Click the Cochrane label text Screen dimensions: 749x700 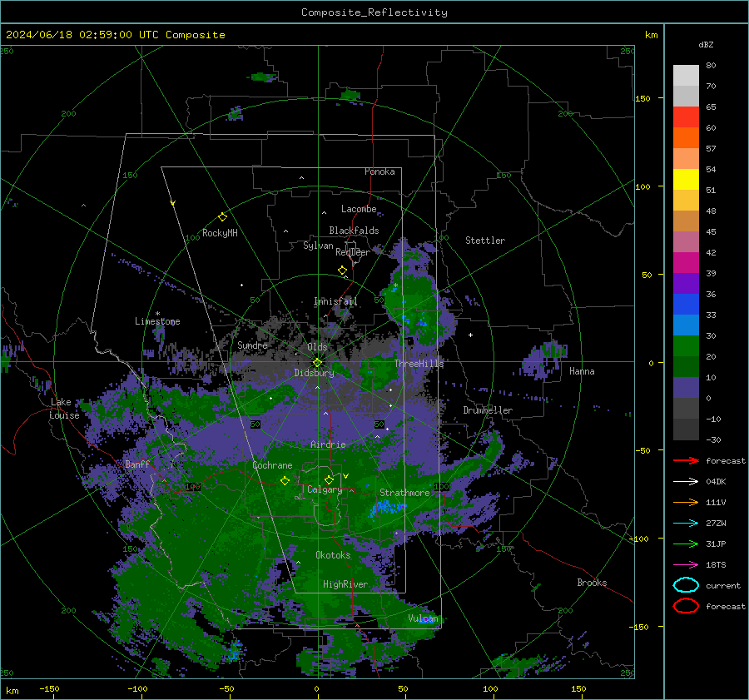[272, 465]
